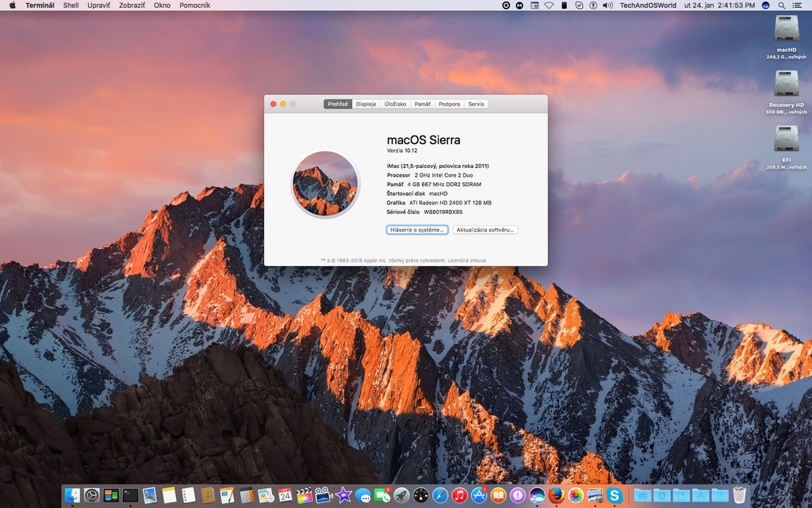Open Feedback Assistant in the Dock
This screenshot has width=812, height=508.
pyautogui.click(x=517, y=495)
